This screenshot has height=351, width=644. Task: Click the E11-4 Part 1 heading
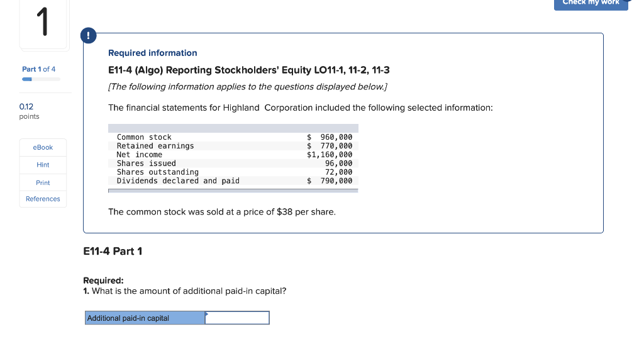113,251
